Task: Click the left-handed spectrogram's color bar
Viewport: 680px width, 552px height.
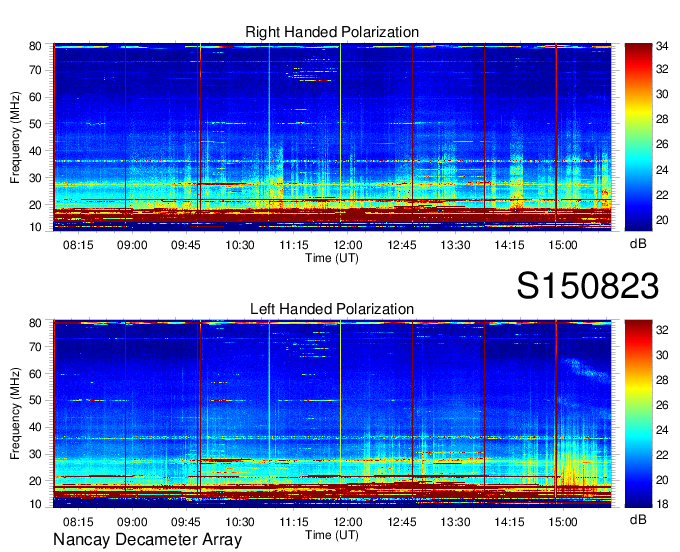Action: point(638,414)
